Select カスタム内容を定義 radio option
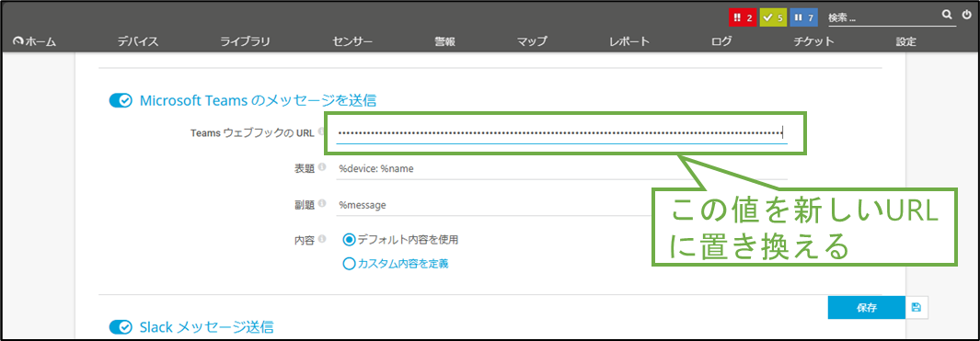Image resolution: width=980 pixels, height=341 pixels. pyautogui.click(x=350, y=264)
